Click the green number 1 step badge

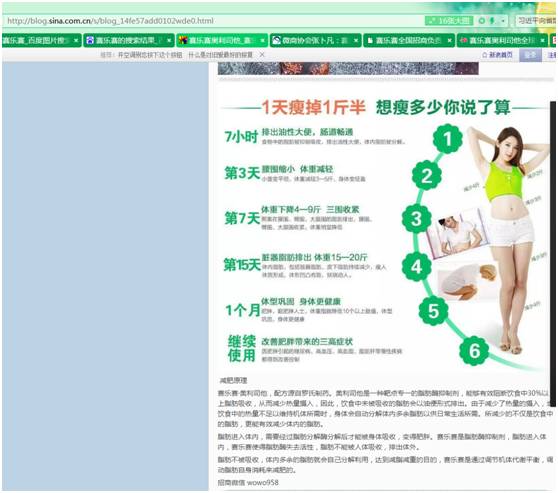(x=448, y=139)
